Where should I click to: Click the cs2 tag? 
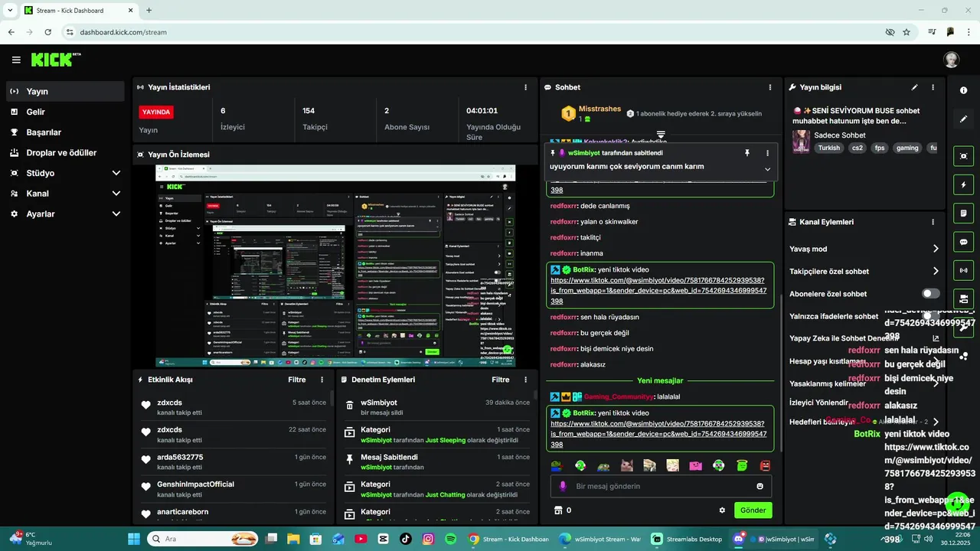click(x=856, y=148)
